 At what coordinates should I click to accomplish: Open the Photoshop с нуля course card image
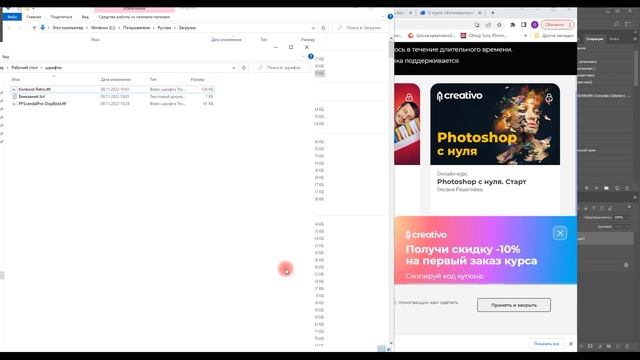click(495, 124)
